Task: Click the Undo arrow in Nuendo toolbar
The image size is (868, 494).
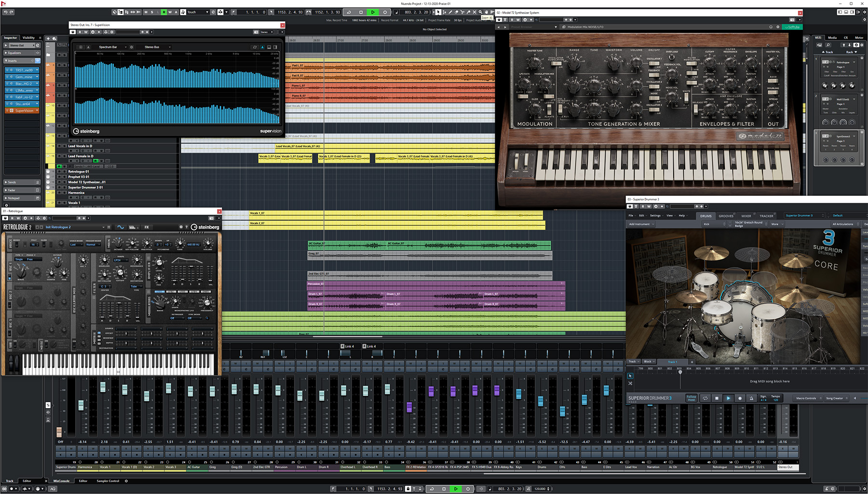Action: (5, 12)
